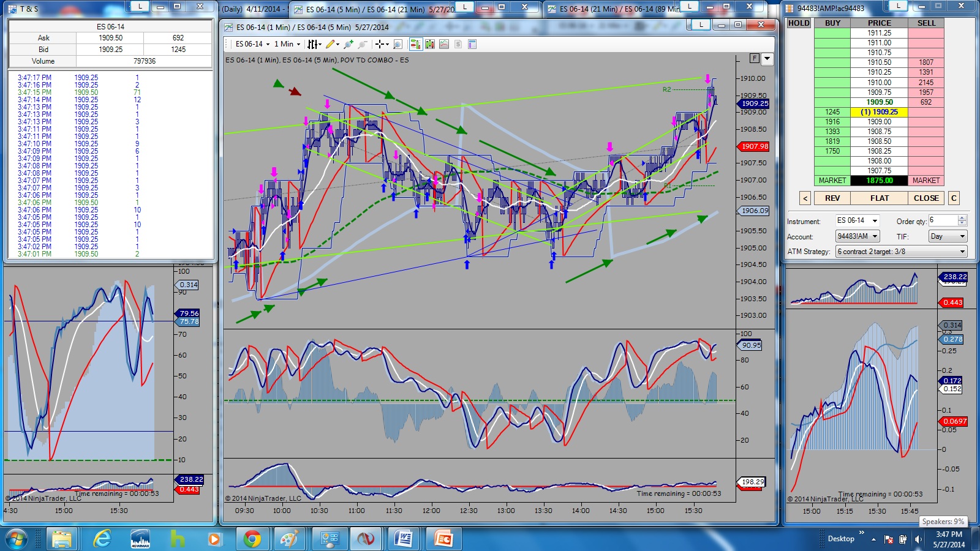The image size is (980, 551).
Task: Open the indicators line chart icon
Action: [444, 44]
